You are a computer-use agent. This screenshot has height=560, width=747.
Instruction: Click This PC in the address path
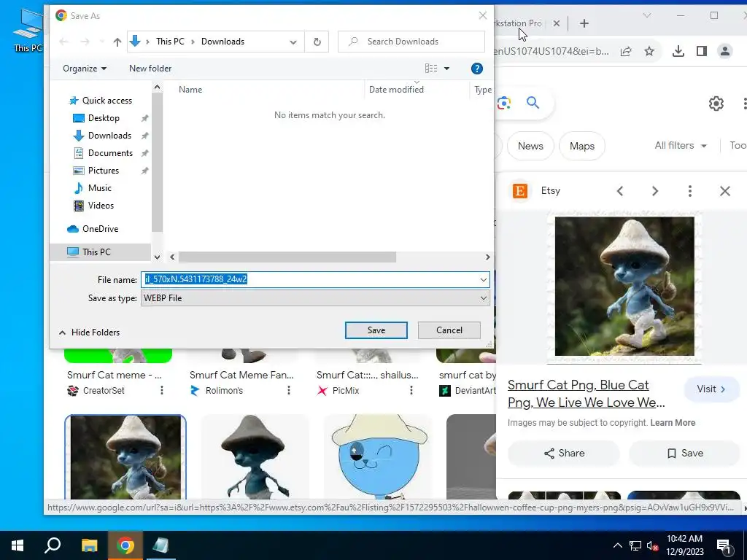point(170,42)
